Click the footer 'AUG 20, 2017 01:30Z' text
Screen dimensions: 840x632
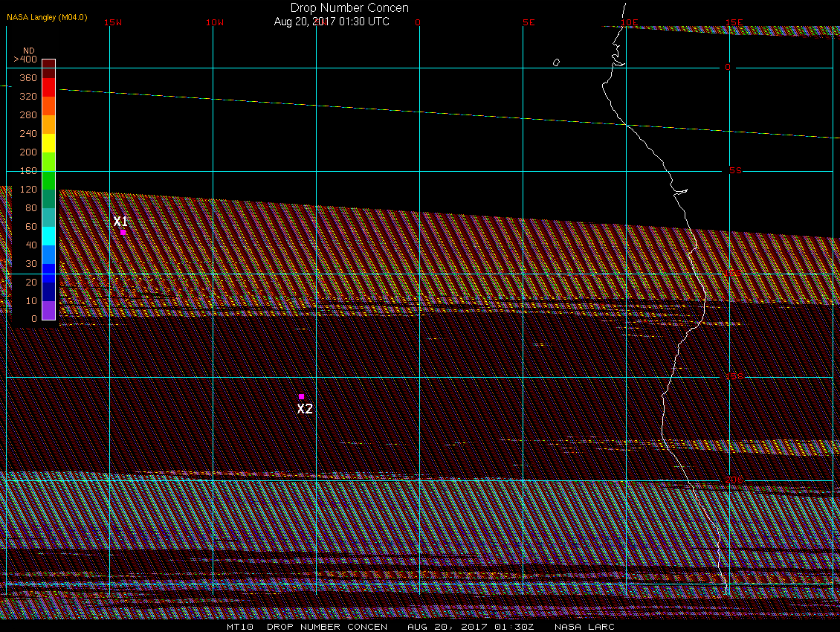[x=471, y=627]
